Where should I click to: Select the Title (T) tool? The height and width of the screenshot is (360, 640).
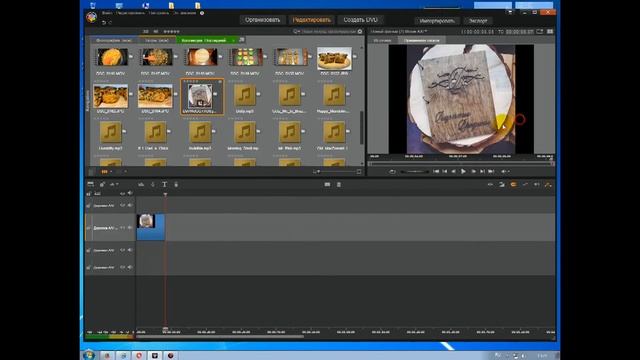[164, 184]
